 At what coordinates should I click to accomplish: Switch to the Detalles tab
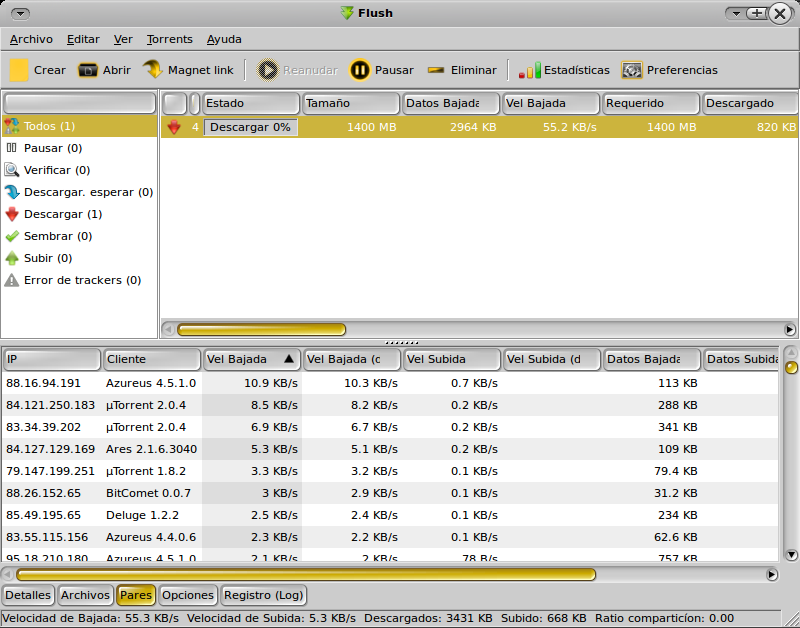(x=28, y=595)
